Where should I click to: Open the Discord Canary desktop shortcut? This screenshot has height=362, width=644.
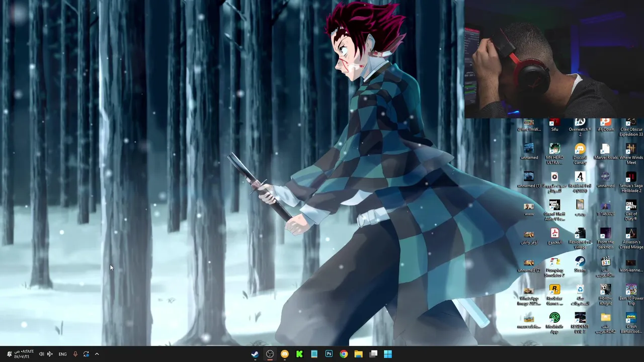click(x=580, y=153)
